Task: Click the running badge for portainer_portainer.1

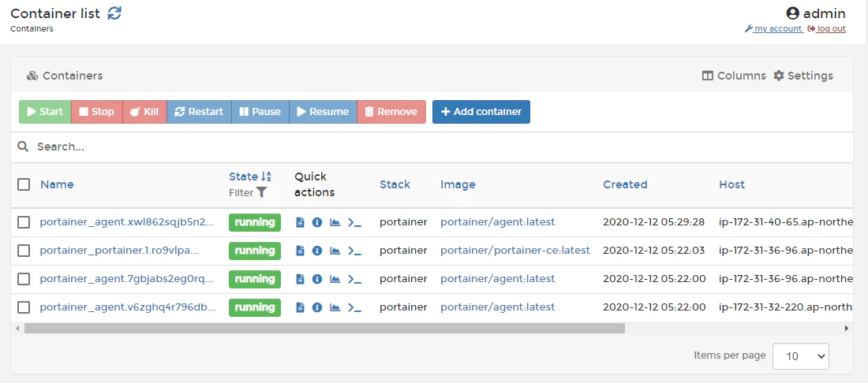Action: 255,251
